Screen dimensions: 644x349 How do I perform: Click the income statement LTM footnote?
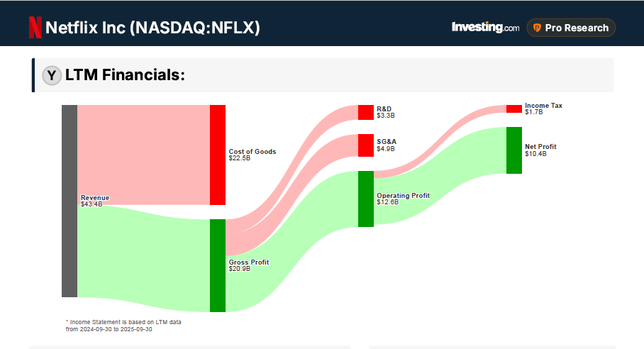(x=123, y=326)
